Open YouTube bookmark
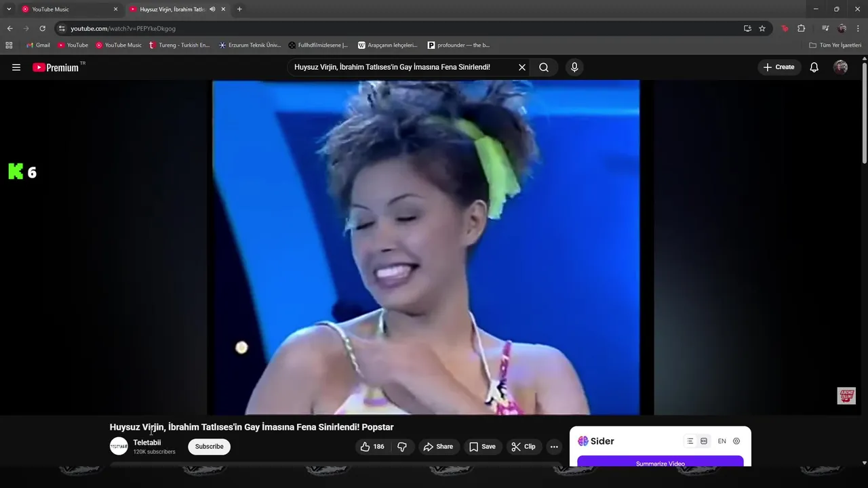This screenshot has height=488, width=868. [x=73, y=45]
